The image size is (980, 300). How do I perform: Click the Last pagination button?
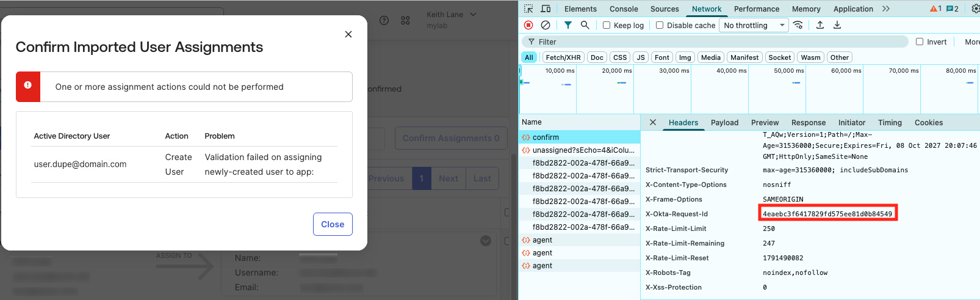coord(482,178)
